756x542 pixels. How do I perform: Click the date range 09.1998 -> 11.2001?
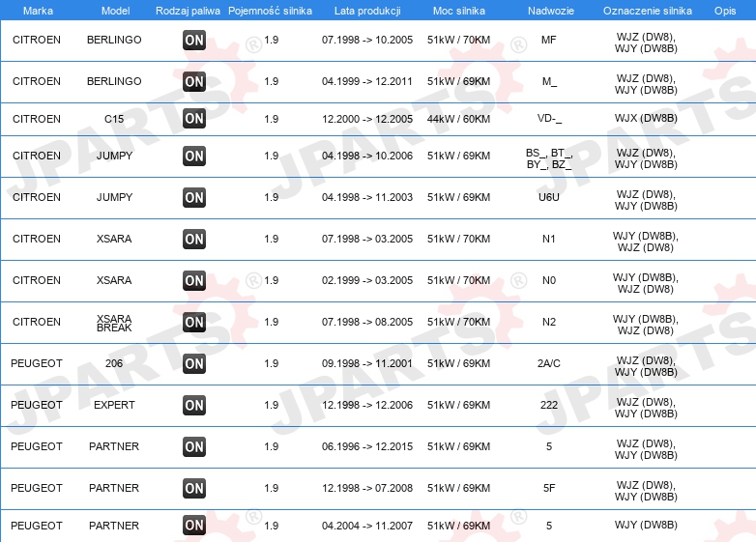[367, 363]
